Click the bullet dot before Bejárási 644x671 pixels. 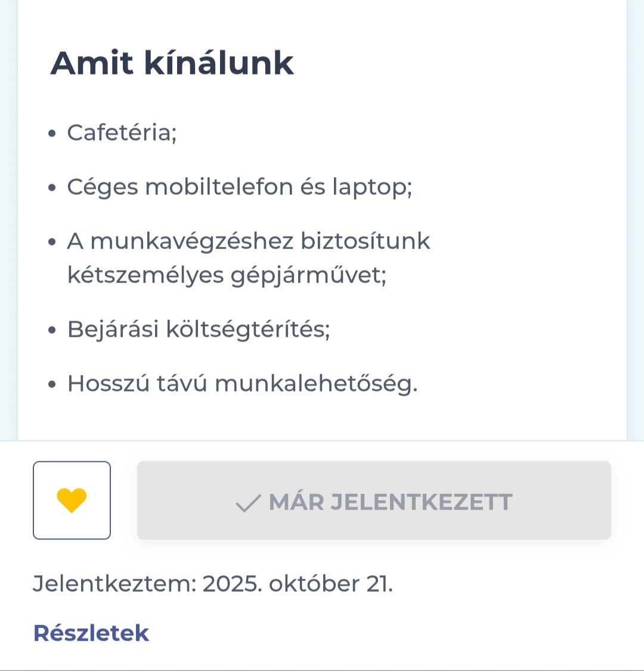53,330
